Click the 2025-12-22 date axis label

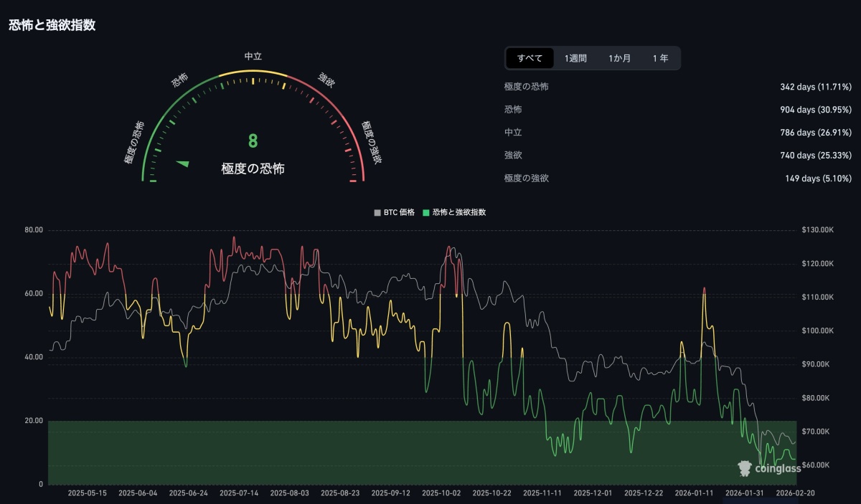[x=644, y=493]
